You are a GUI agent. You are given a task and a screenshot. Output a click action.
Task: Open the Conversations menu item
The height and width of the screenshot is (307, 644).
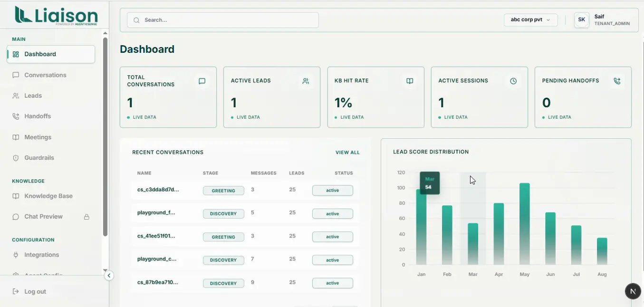click(51, 75)
